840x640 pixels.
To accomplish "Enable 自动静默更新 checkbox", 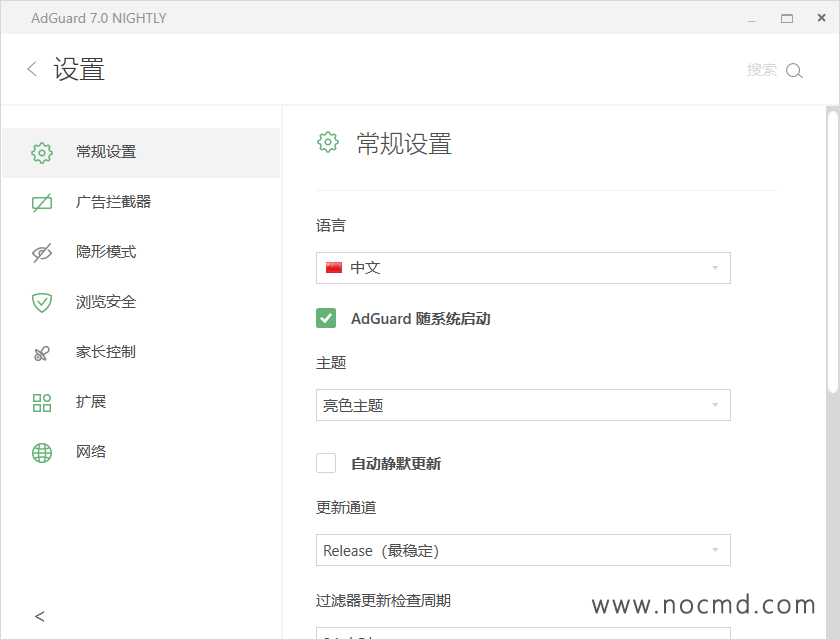I will click(x=326, y=463).
